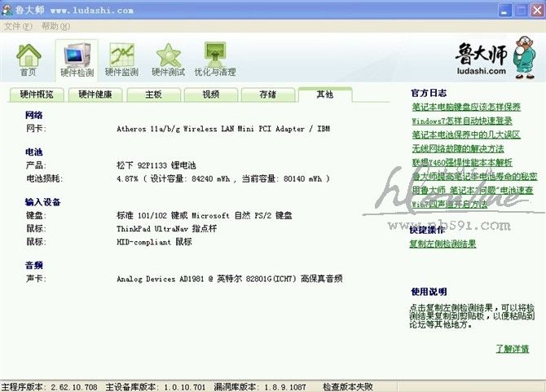Open the 帮助(H) menu

point(55,26)
